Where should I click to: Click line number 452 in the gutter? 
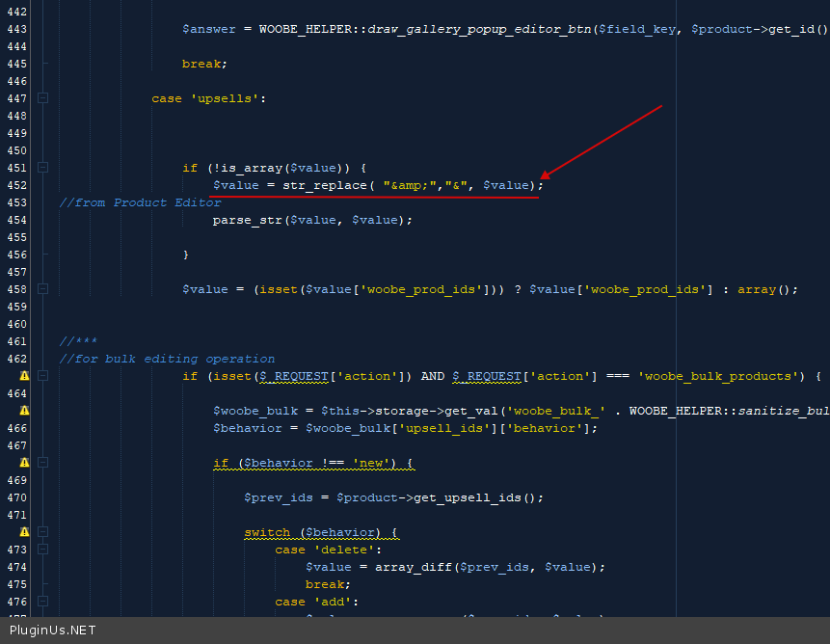[x=16, y=185]
